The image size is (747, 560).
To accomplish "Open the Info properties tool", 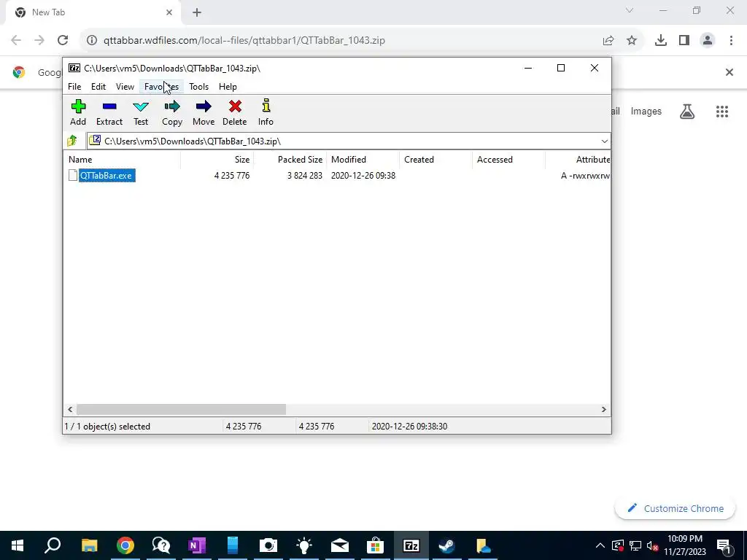I will 266,112.
